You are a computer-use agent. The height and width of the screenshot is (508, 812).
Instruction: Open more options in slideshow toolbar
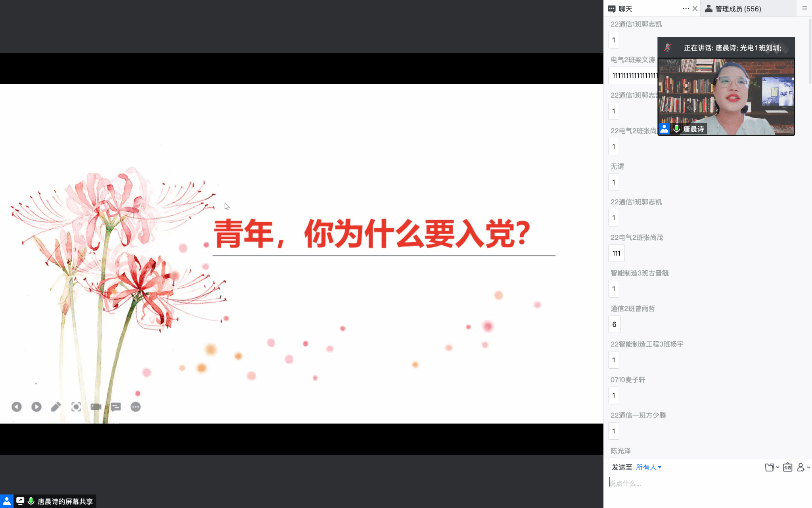[136, 407]
